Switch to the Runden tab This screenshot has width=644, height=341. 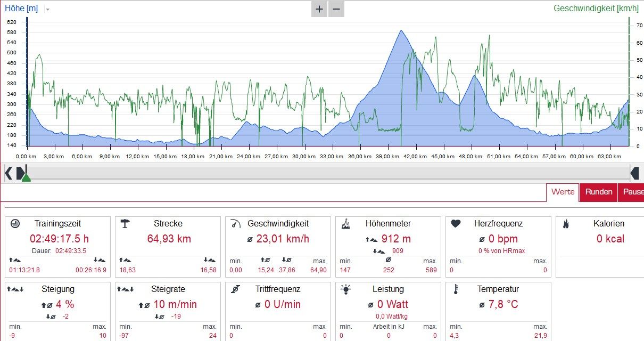click(x=598, y=192)
